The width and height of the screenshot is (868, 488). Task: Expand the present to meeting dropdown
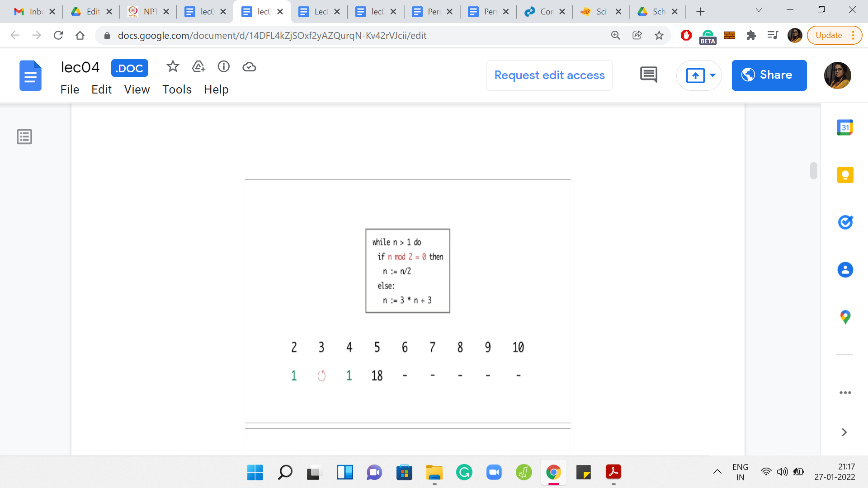713,75
